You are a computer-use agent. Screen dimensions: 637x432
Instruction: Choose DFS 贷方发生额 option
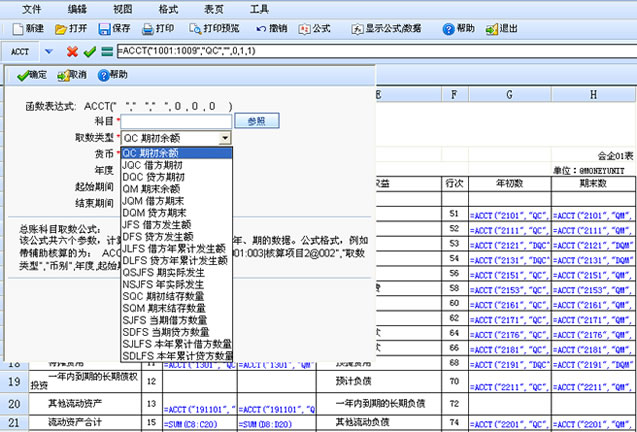tap(177, 237)
